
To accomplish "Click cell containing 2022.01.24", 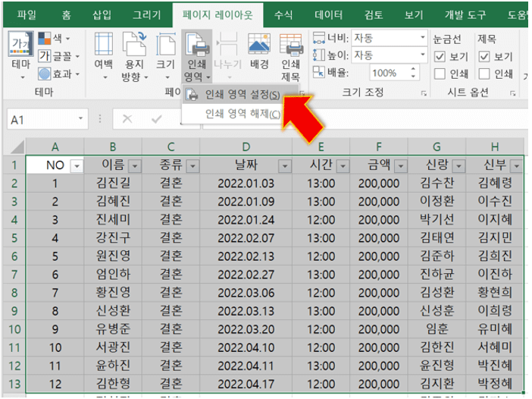I will [x=246, y=220].
